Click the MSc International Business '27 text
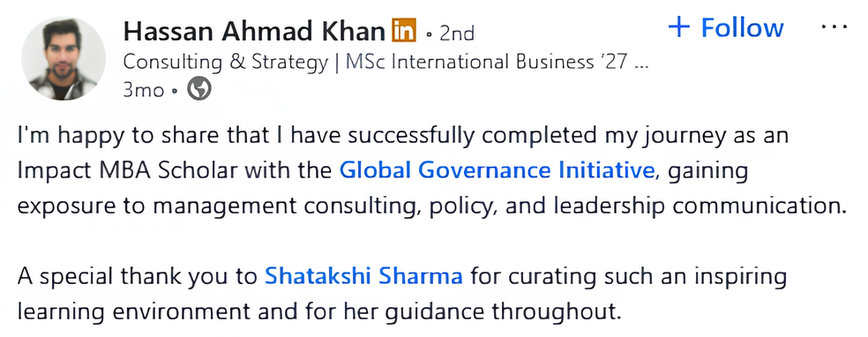Viewport: 868px width, 337px height. [487, 62]
